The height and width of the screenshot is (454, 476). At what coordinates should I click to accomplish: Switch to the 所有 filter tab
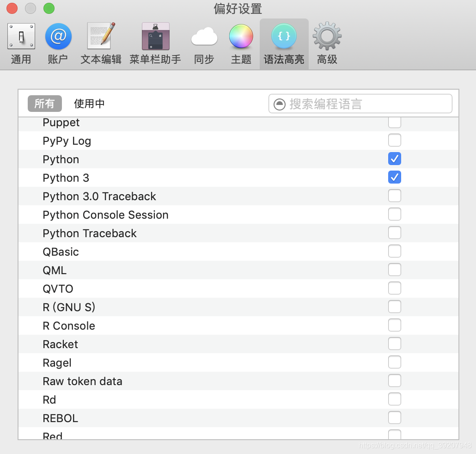coord(44,104)
